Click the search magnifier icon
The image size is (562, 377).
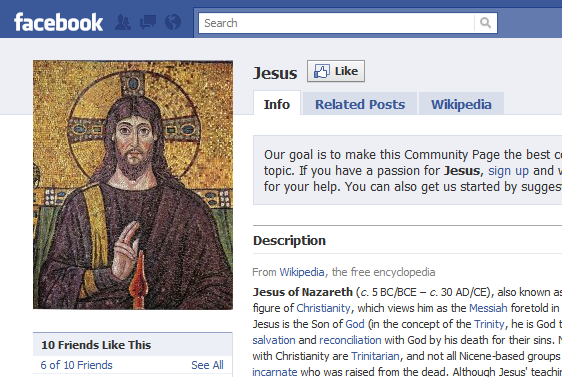click(x=485, y=23)
